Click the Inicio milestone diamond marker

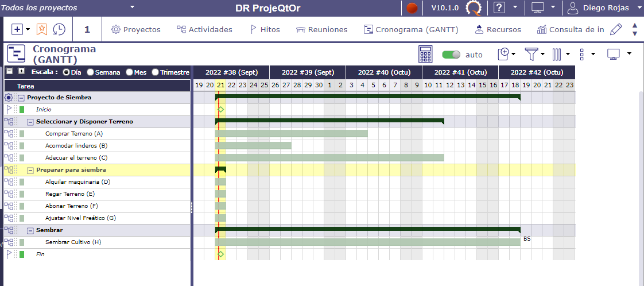(220, 109)
